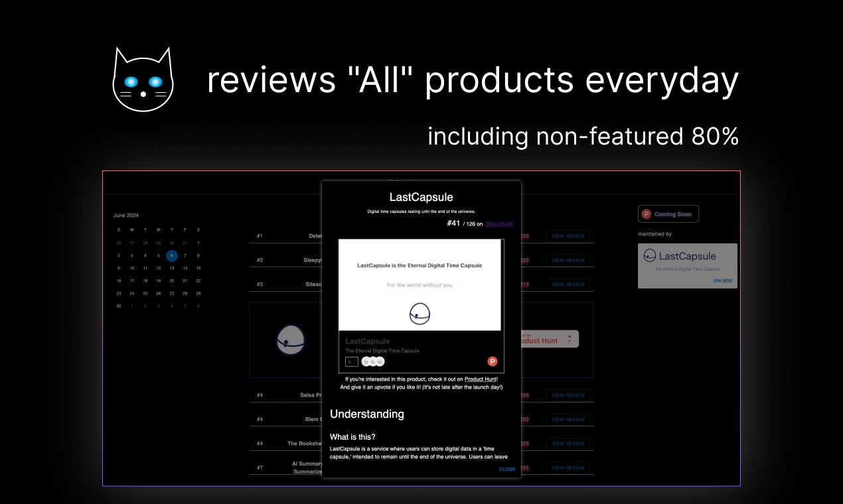The width and height of the screenshot is (843, 504).
Task: Click the "Understanding" heading in the dialog
Action: click(367, 414)
